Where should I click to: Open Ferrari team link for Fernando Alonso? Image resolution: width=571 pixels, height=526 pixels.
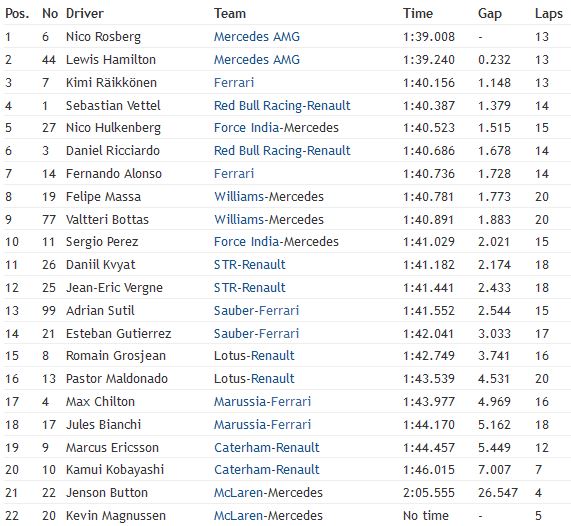(x=234, y=174)
